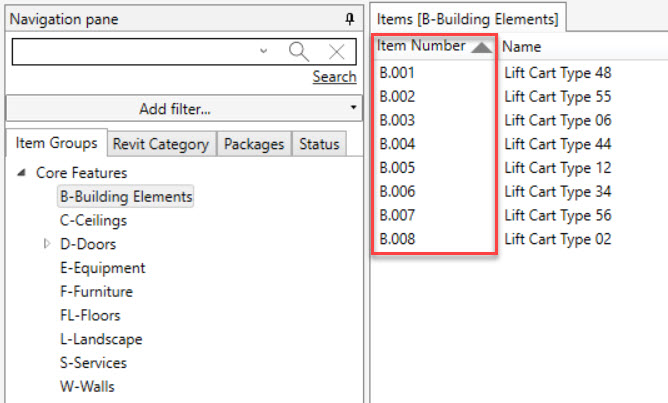
Task: Click the pin icon in Navigation pane header
Action: pyautogui.click(x=349, y=19)
